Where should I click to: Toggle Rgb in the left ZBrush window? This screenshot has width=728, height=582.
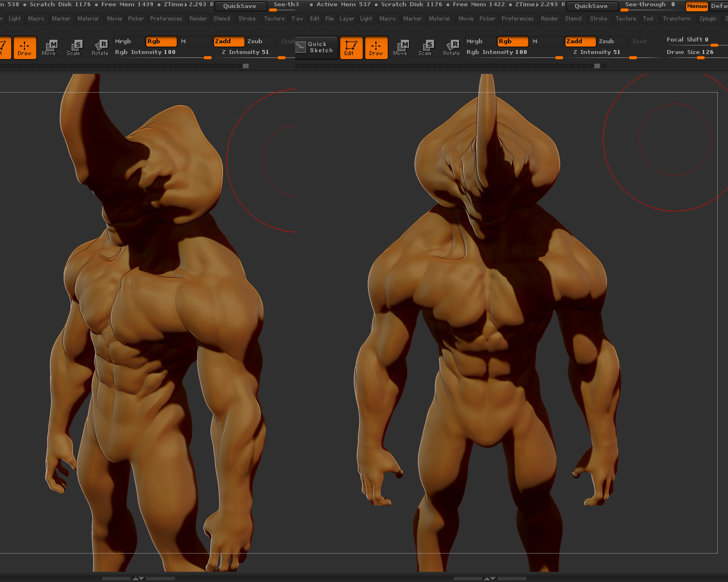point(162,41)
